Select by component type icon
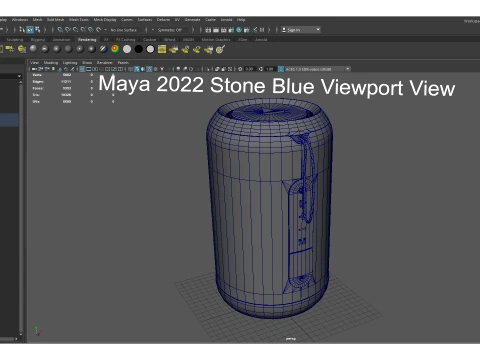The width and height of the screenshot is (480, 360). (x=38, y=30)
